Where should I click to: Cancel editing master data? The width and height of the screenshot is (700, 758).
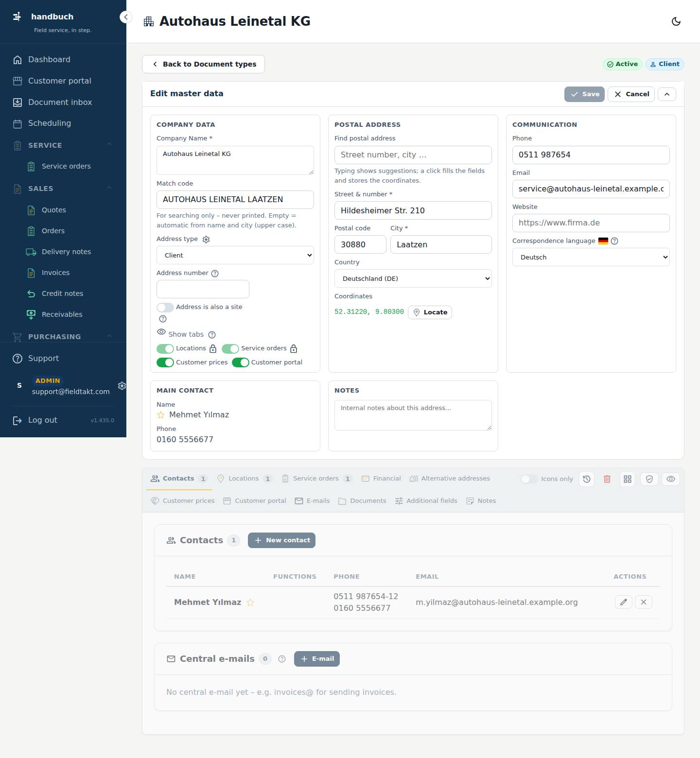[x=631, y=94]
